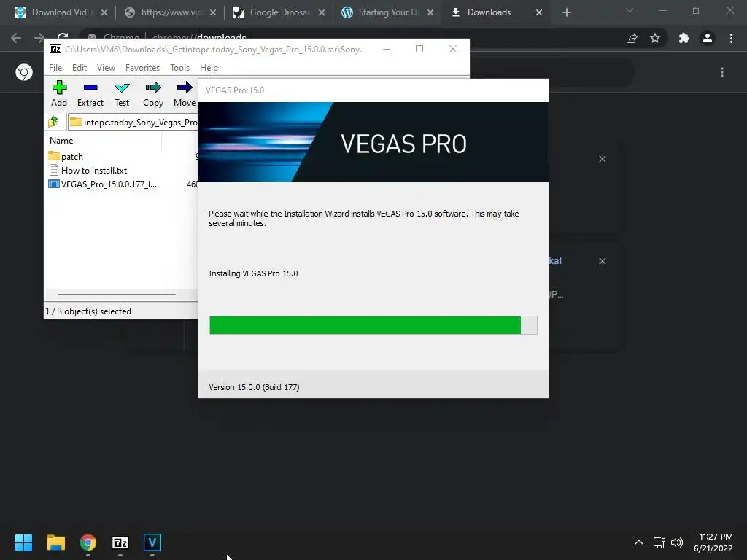This screenshot has height=560, width=747.
Task: Open the File menu in 7-Zip
Action: (55, 68)
